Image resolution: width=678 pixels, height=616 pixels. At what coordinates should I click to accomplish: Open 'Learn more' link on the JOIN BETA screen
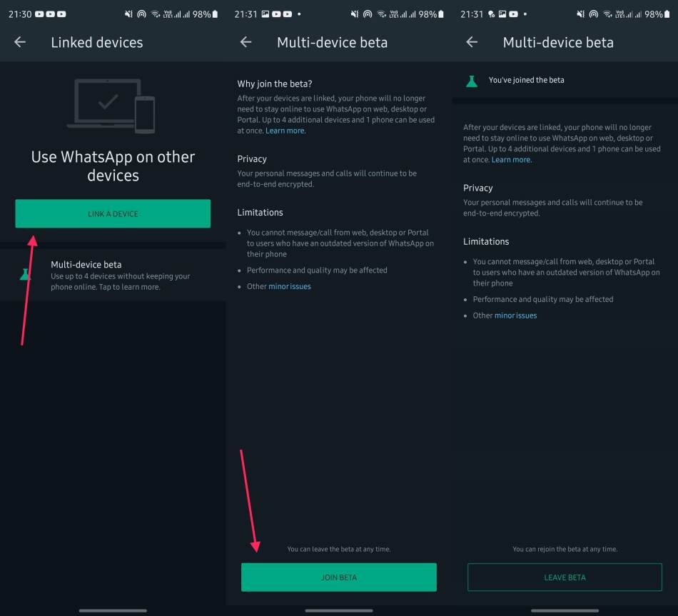click(x=285, y=131)
